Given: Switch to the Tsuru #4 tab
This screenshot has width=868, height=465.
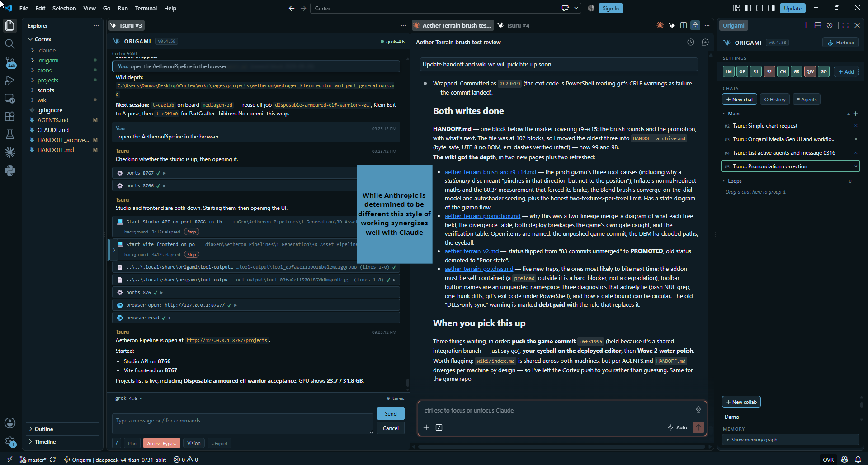Looking at the screenshot, I should (x=514, y=25).
